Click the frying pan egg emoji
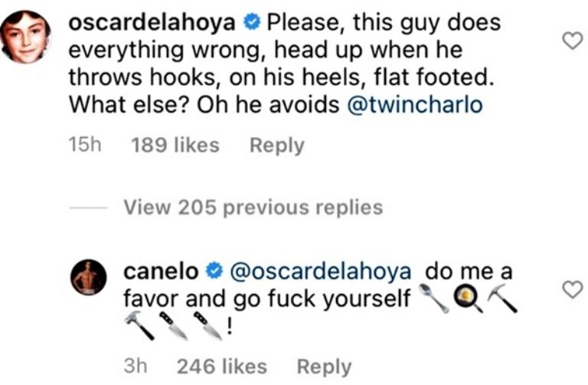 tap(470, 299)
